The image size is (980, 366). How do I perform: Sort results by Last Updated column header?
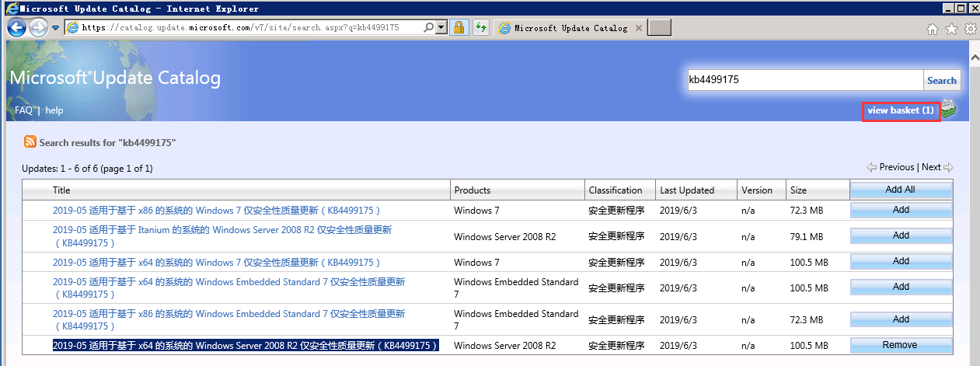pos(686,190)
